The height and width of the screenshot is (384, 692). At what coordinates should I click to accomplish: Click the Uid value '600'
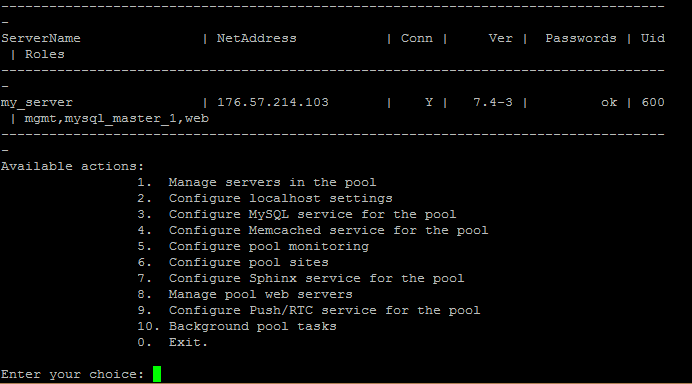653,102
